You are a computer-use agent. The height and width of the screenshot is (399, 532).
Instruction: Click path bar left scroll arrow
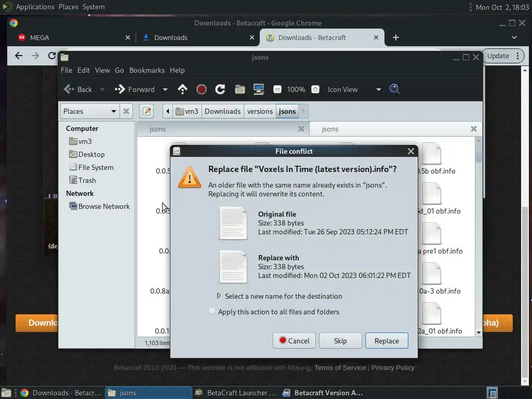coord(168,111)
